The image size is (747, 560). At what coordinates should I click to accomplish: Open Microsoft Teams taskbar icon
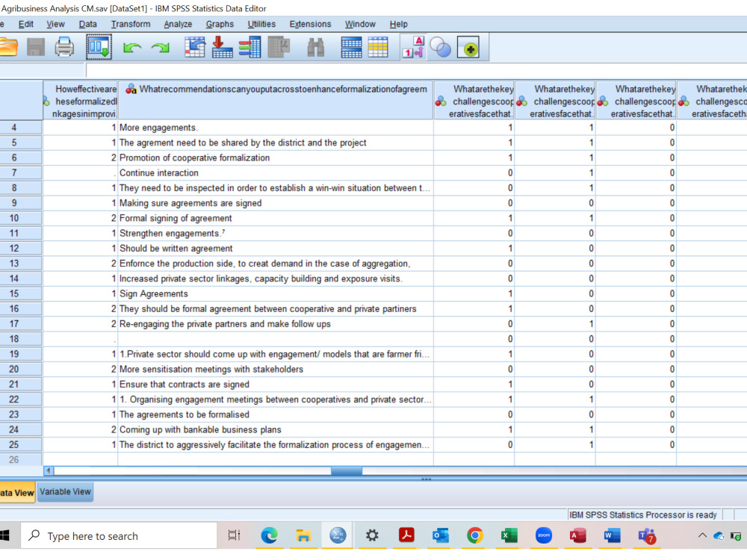point(647,536)
